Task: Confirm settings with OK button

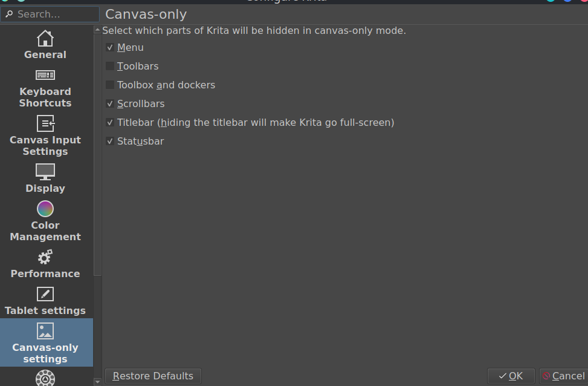Action: coord(511,376)
